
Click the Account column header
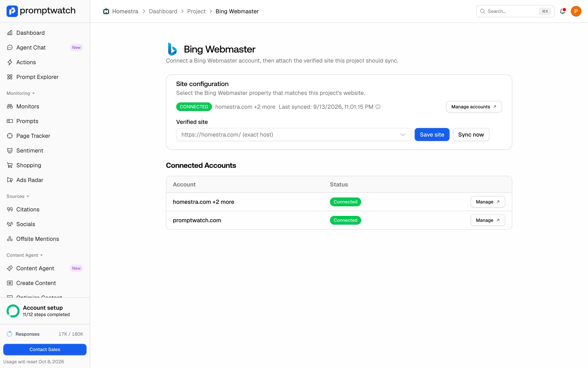point(184,184)
